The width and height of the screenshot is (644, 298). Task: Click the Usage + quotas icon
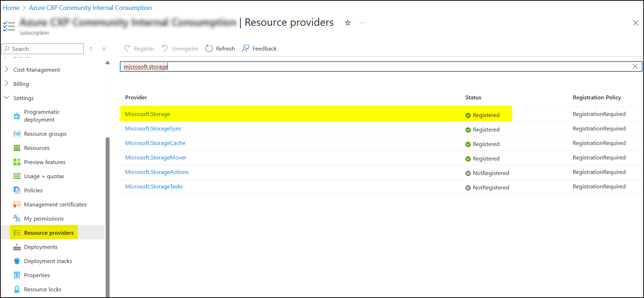pyautogui.click(x=17, y=176)
